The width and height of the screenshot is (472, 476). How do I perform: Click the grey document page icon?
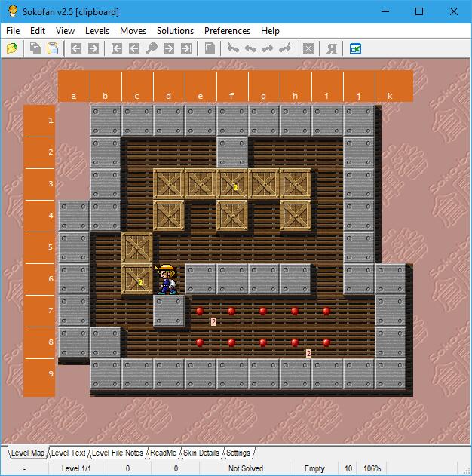tap(210, 48)
